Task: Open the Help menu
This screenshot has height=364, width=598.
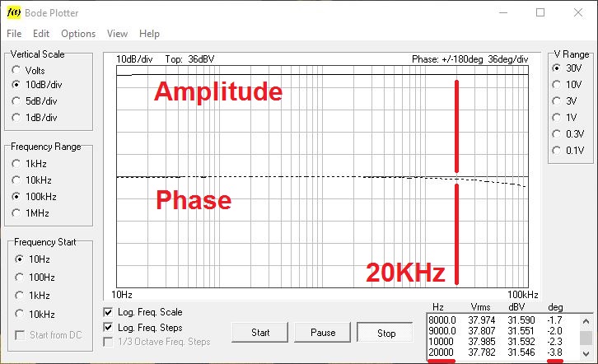Action: coord(149,34)
